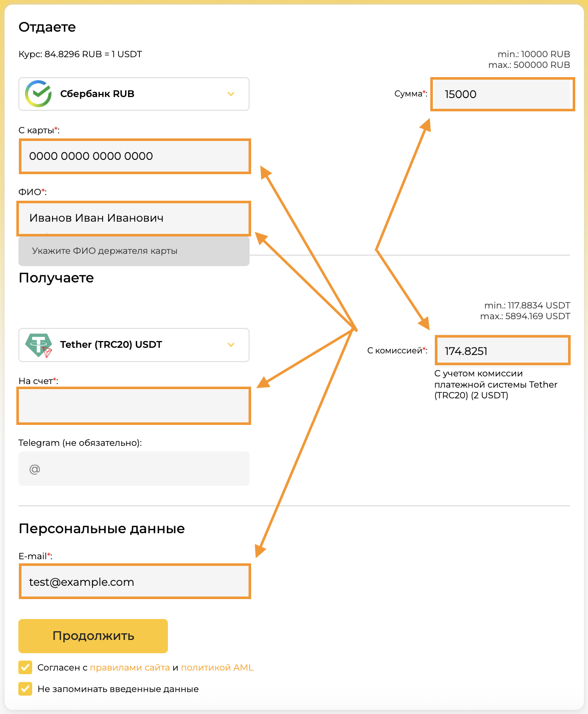Click the Продолжить button

(x=93, y=636)
